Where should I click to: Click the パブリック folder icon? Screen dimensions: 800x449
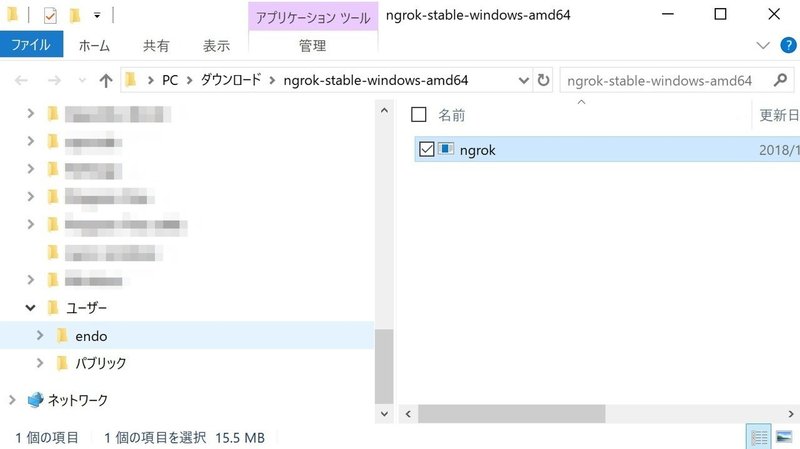(62, 363)
